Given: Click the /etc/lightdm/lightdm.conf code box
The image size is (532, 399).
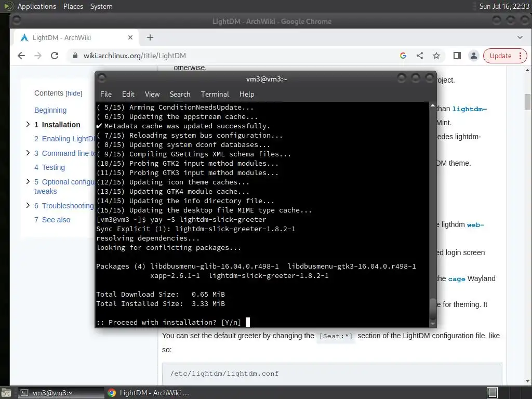Looking at the screenshot, I should 332,374.
